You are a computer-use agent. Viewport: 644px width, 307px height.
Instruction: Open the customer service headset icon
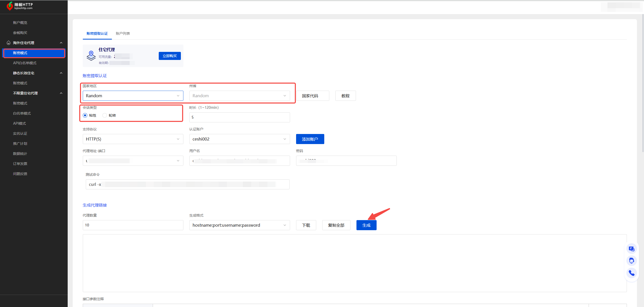[x=631, y=261]
